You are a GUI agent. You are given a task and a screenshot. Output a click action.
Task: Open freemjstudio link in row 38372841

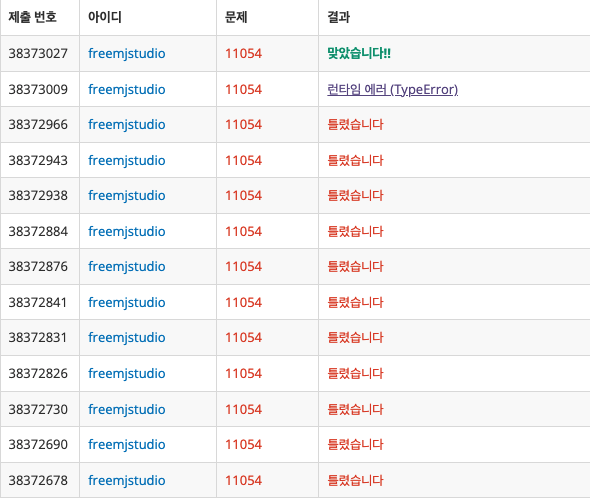(x=126, y=303)
